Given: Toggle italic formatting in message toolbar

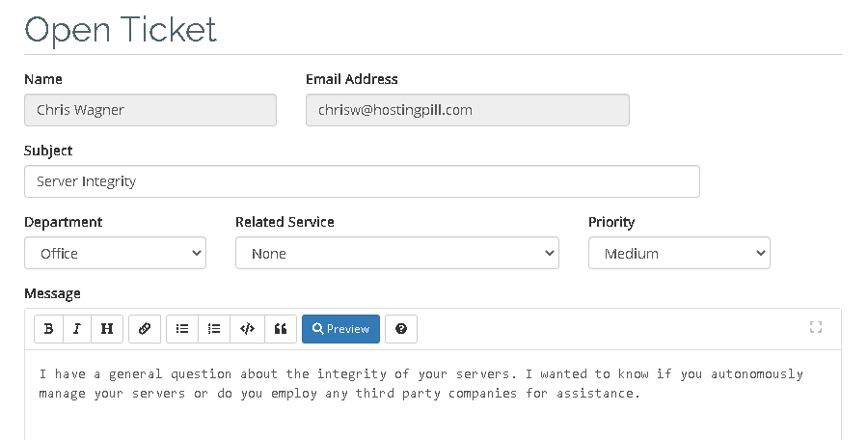Looking at the screenshot, I should (x=77, y=329).
